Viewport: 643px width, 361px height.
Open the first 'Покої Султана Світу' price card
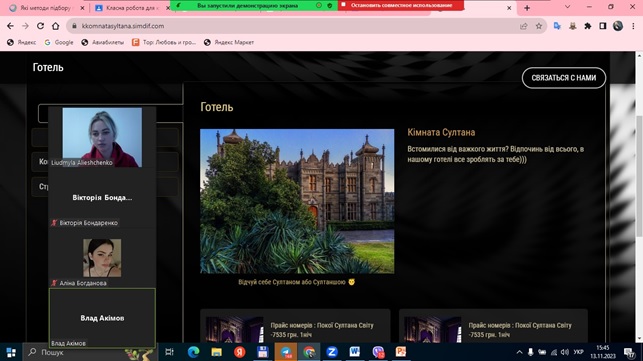pyautogui.click(x=295, y=326)
